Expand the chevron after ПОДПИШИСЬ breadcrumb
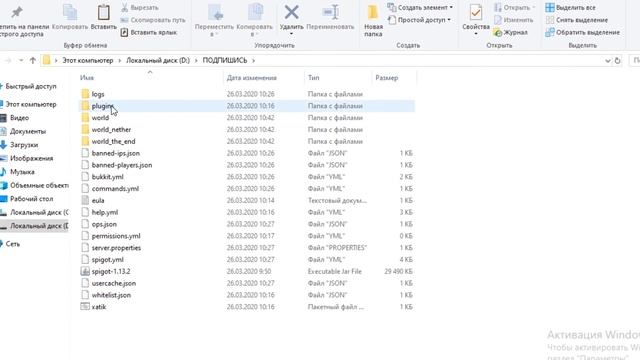Screen dimensions: 640x360 pos(253,60)
